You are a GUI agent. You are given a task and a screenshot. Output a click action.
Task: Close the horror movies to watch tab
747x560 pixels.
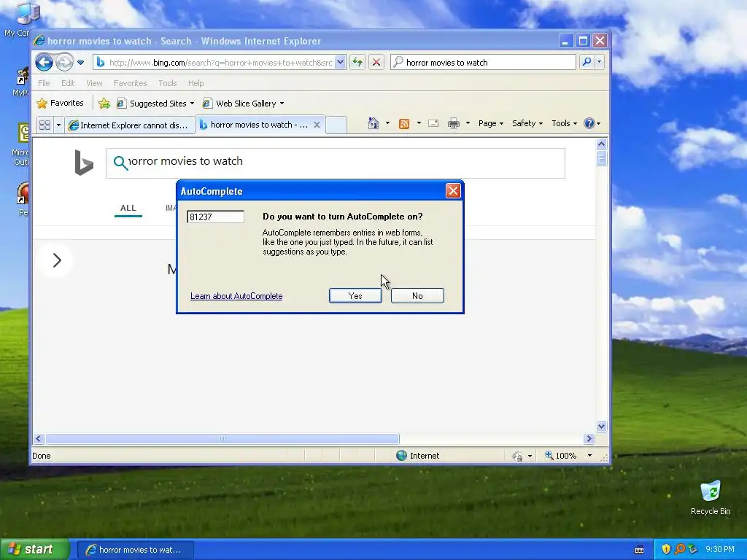(x=317, y=125)
